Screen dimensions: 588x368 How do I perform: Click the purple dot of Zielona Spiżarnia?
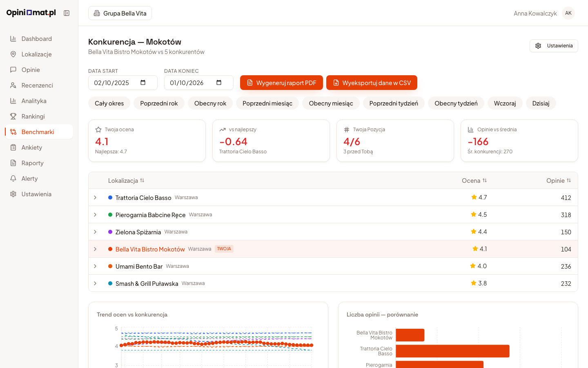[x=110, y=232]
